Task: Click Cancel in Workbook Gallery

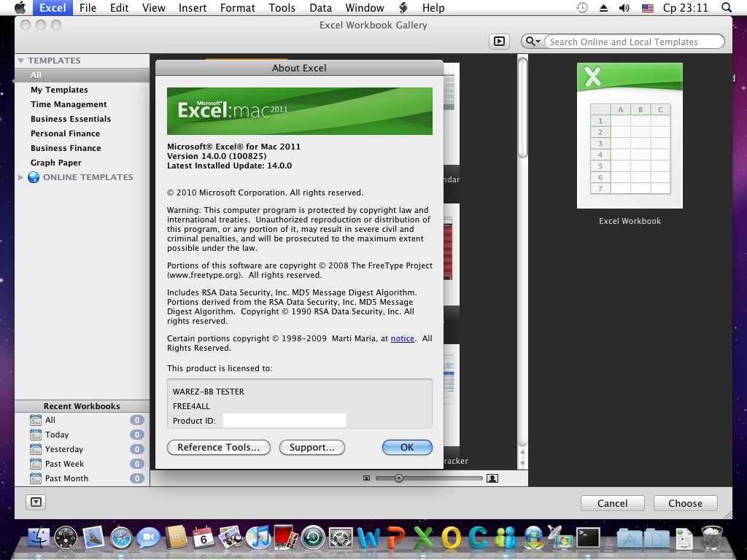Action: click(612, 503)
